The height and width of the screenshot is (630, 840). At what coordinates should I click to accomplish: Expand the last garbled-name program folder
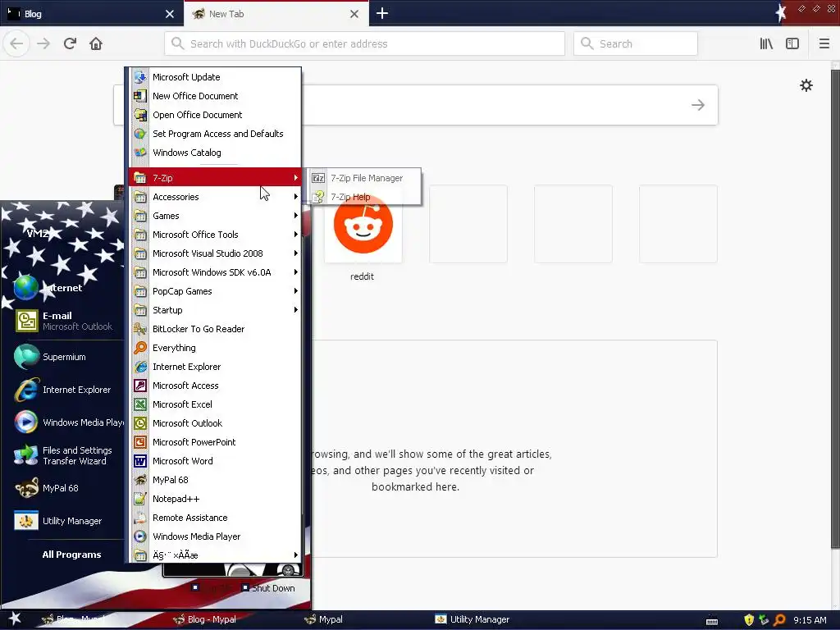point(215,555)
